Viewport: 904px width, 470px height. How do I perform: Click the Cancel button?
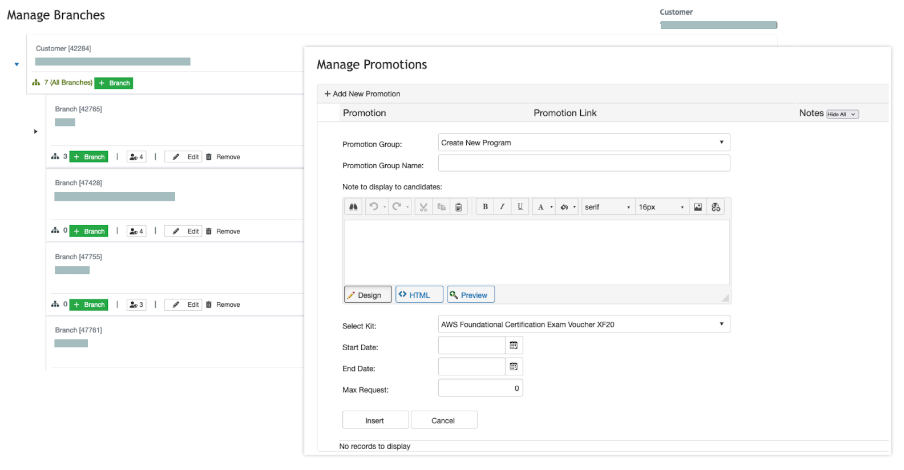pos(443,420)
